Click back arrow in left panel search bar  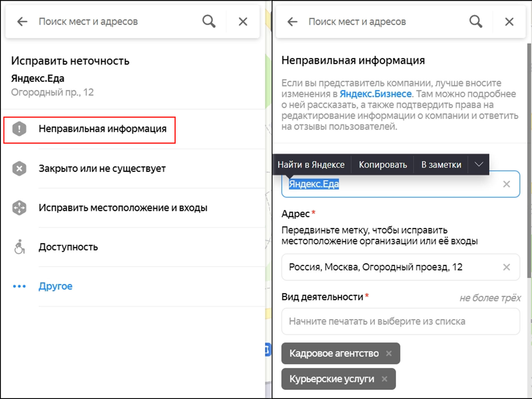tap(22, 21)
